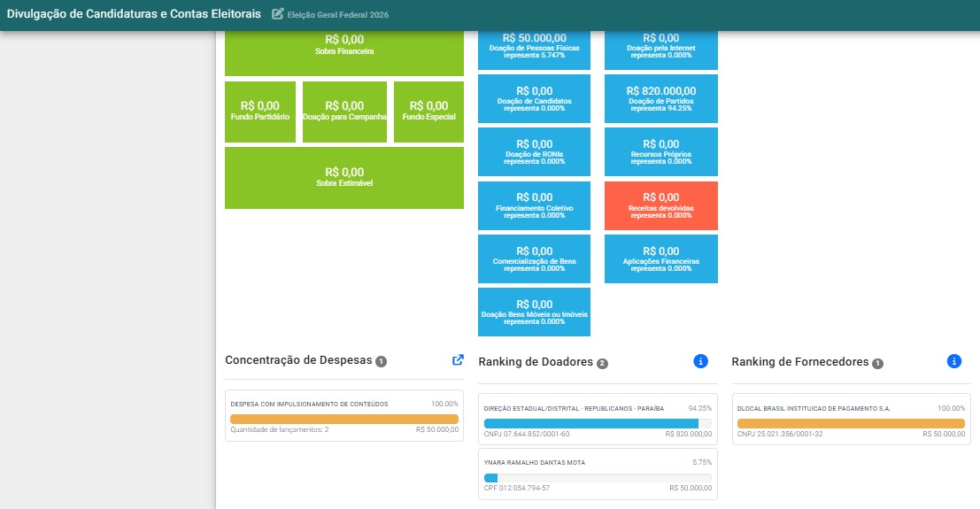
Task: Select Doação de Pessoas Físicas tile
Action: point(534,50)
